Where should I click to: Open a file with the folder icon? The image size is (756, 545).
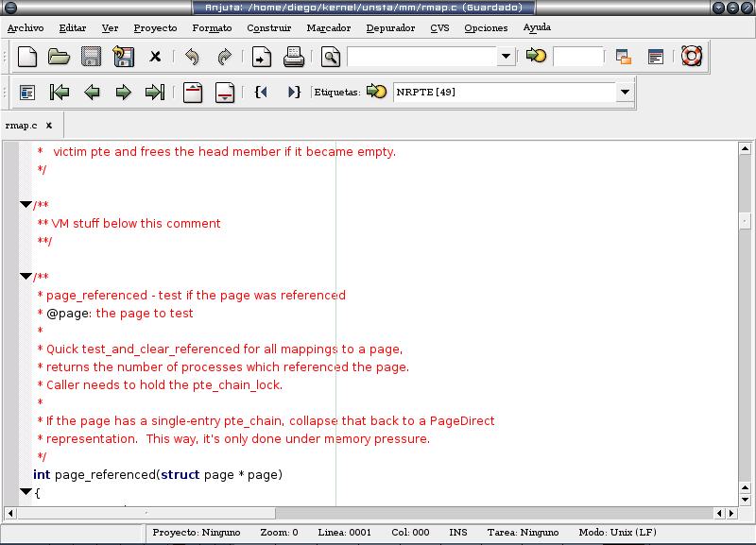click(59, 57)
